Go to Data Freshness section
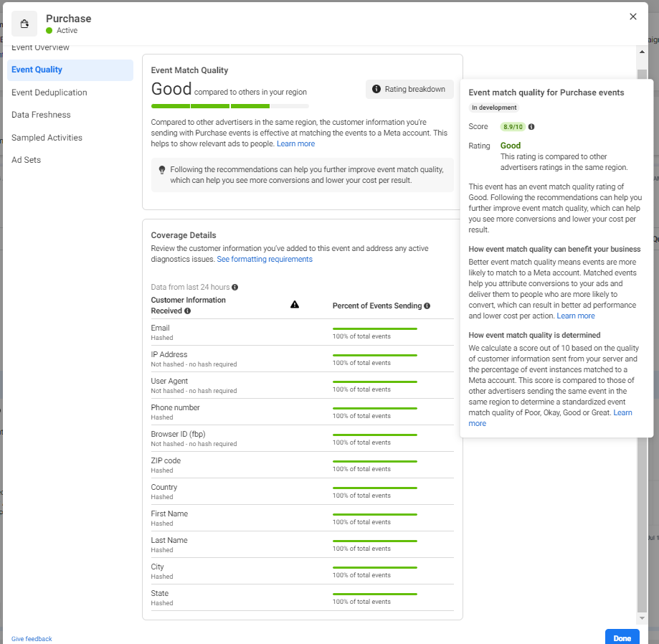The height and width of the screenshot is (644, 659). tap(41, 115)
